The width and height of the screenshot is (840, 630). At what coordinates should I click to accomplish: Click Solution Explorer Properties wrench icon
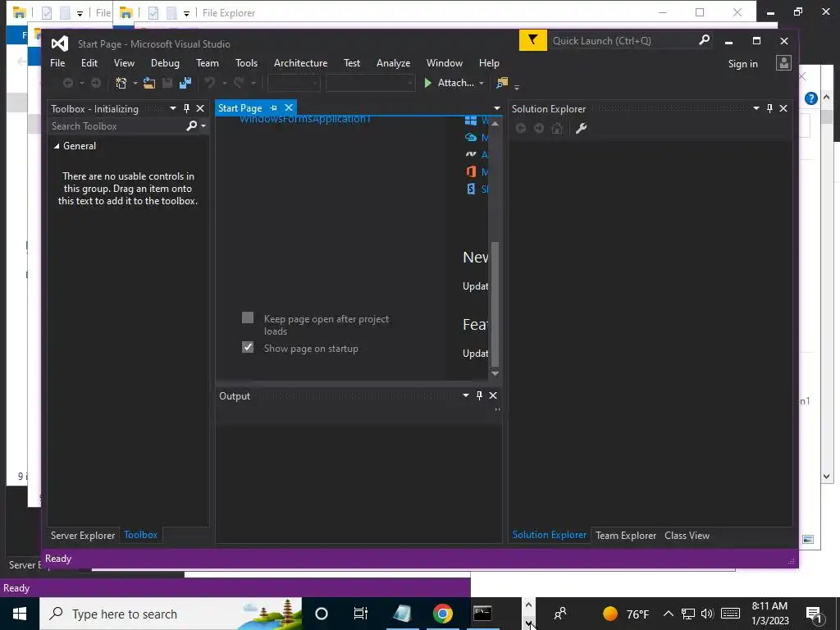point(581,128)
